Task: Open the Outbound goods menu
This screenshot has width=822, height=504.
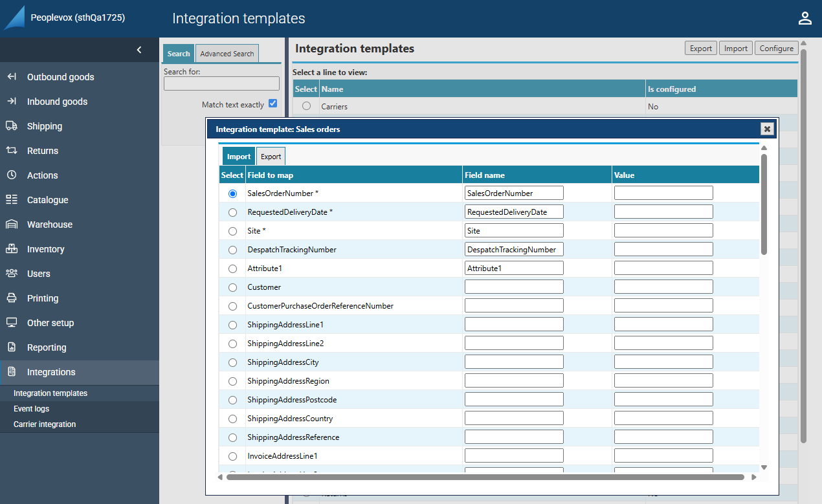Action: (x=80, y=77)
